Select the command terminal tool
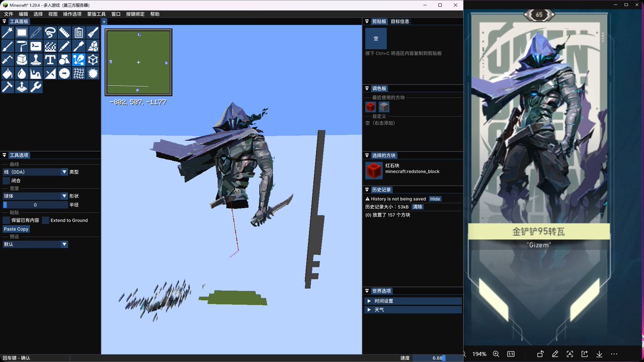644x362 pixels. tap(36, 46)
